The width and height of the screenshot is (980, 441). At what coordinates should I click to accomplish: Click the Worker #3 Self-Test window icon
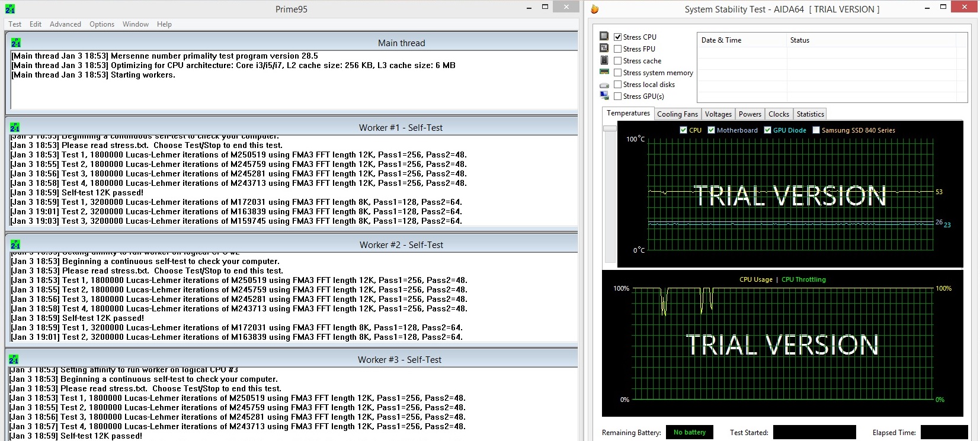pyautogui.click(x=14, y=359)
